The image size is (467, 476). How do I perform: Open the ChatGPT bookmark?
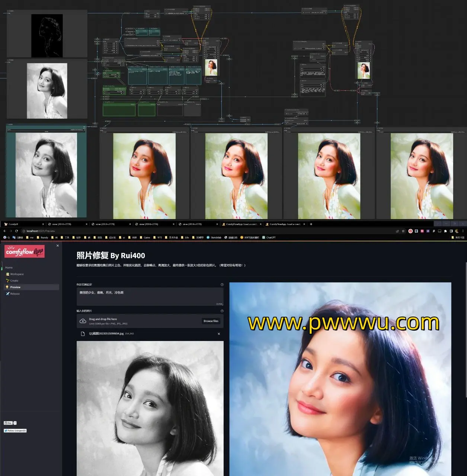coord(271,237)
